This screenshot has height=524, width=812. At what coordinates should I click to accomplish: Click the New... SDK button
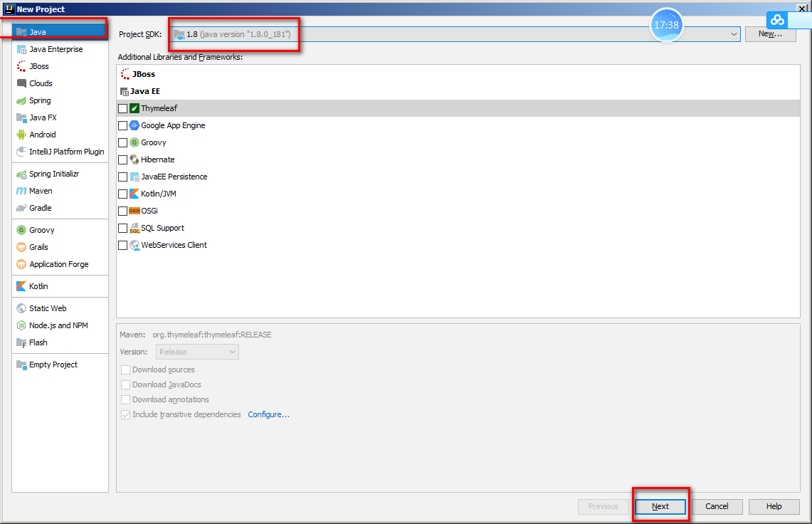770,33
